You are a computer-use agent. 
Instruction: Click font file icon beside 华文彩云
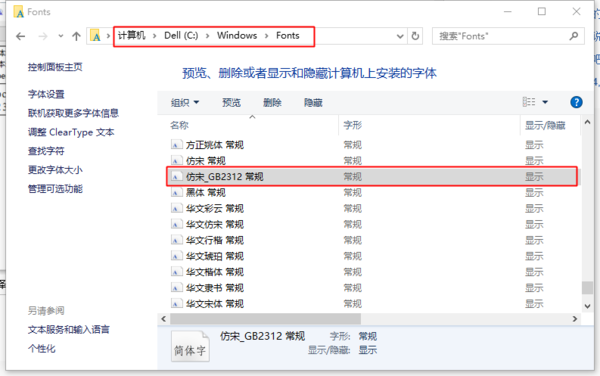click(x=176, y=208)
